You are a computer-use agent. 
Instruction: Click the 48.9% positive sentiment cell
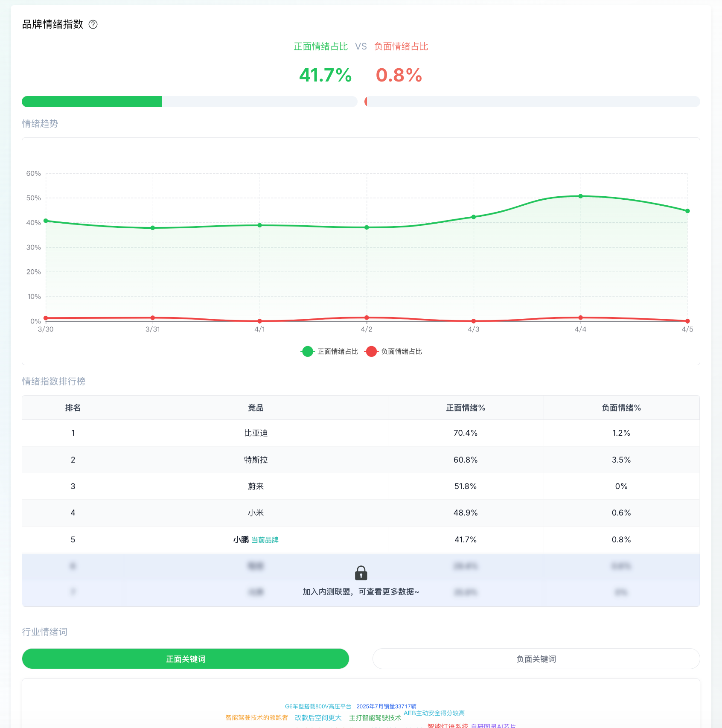466,513
